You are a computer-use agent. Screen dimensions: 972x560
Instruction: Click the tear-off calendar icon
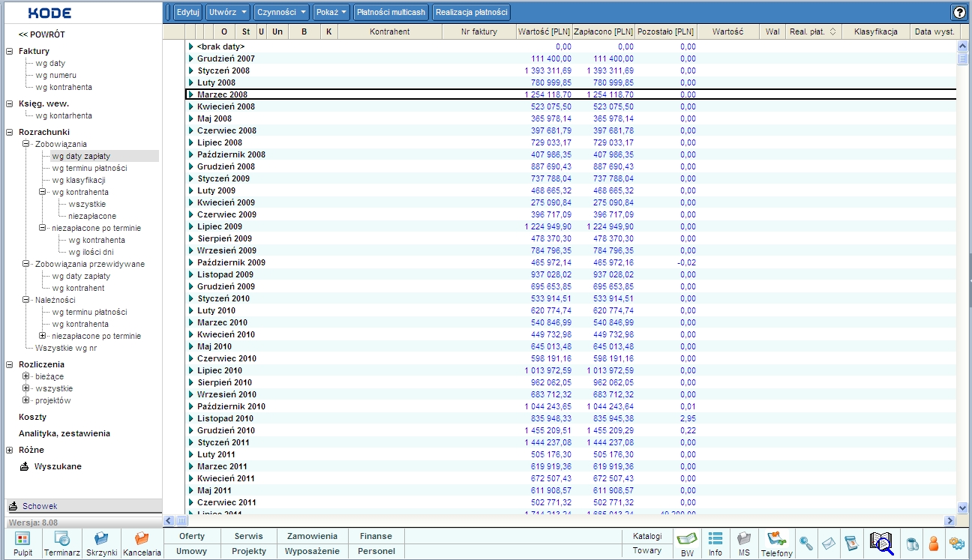pyautogui.click(x=851, y=544)
